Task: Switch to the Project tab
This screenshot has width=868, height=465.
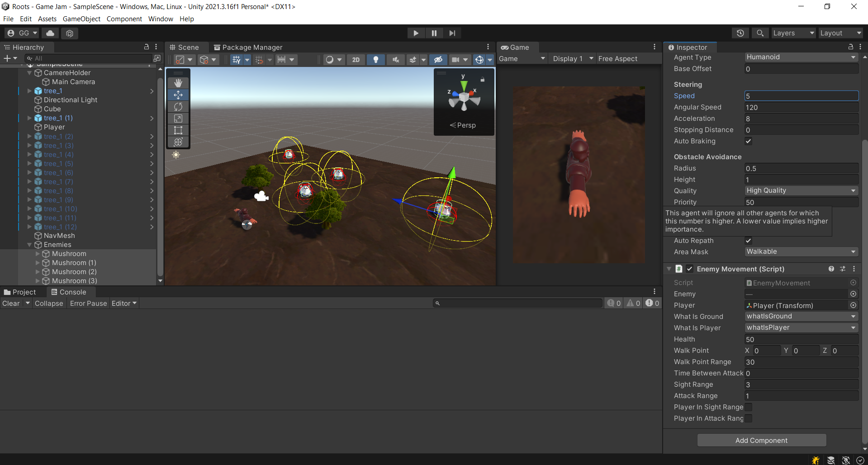Action: pos(20,292)
